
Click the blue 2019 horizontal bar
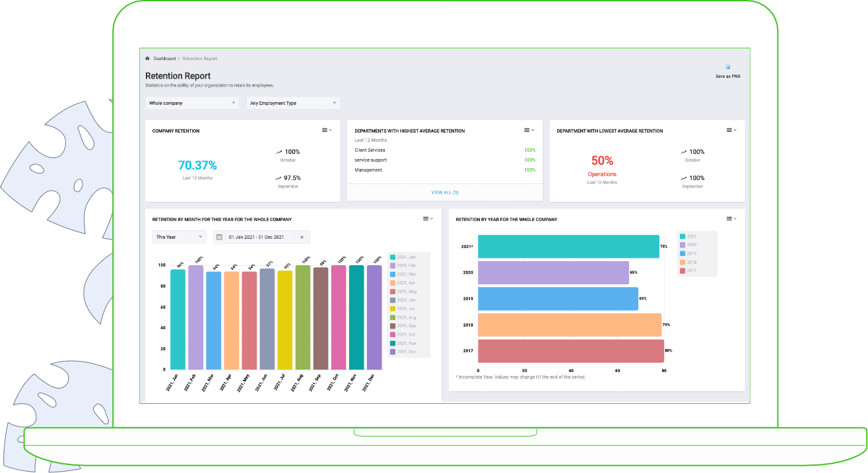558,298
